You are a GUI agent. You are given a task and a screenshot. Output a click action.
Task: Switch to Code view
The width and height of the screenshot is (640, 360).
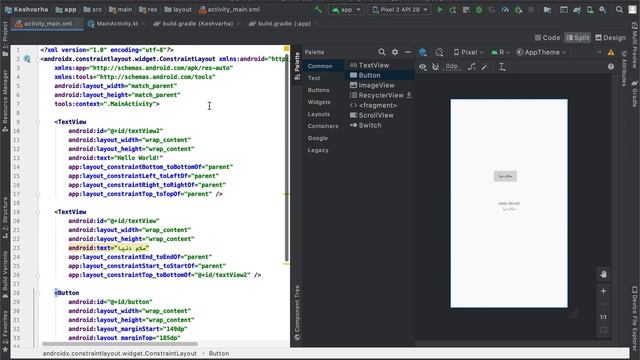click(x=547, y=38)
